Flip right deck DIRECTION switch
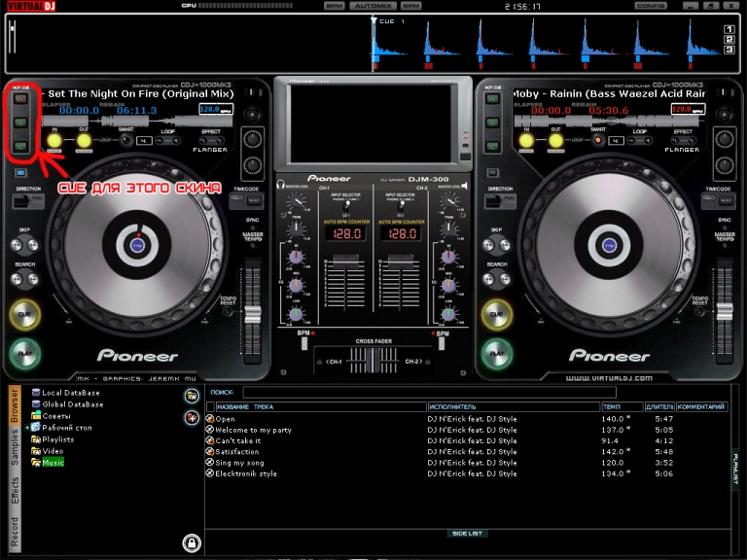Viewport: 747px width, 560px height. coord(501,201)
